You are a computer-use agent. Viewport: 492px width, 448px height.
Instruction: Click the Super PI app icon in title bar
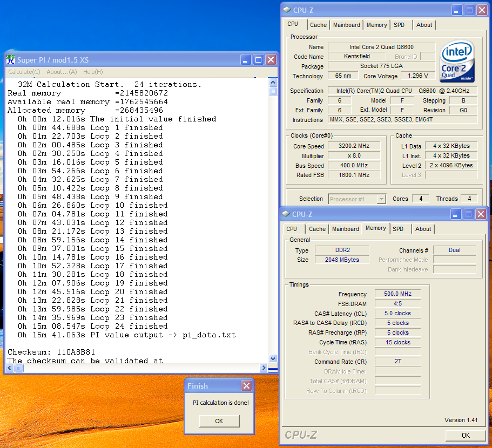click(x=11, y=59)
